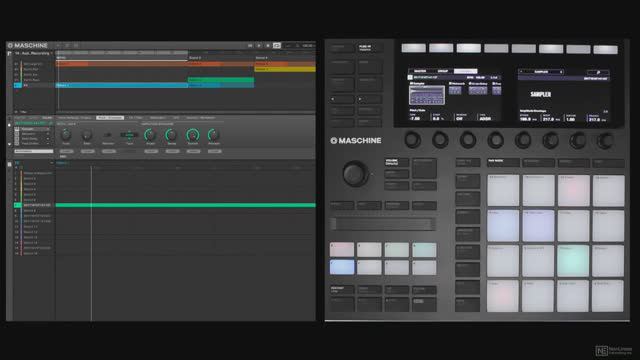This screenshot has height=360, width=640.
Task: Click the Sampler thumbnail on the hardware display
Action: click(427, 95)
